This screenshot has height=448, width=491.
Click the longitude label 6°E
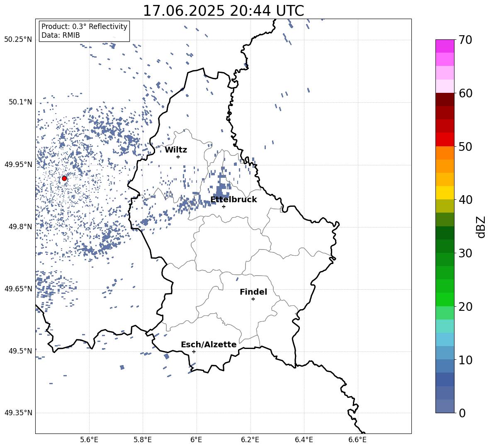pyautogui.click(x=196, y=440)
